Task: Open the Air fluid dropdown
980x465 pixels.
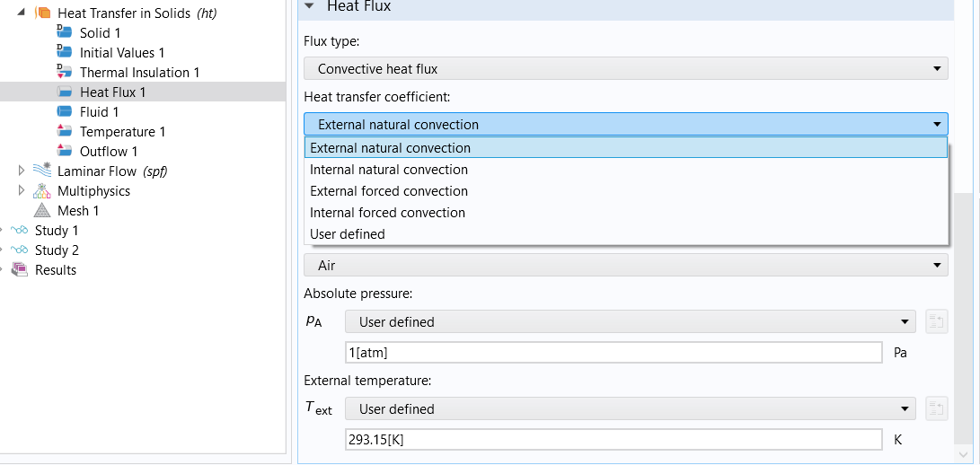Action: tap(625, 265)
